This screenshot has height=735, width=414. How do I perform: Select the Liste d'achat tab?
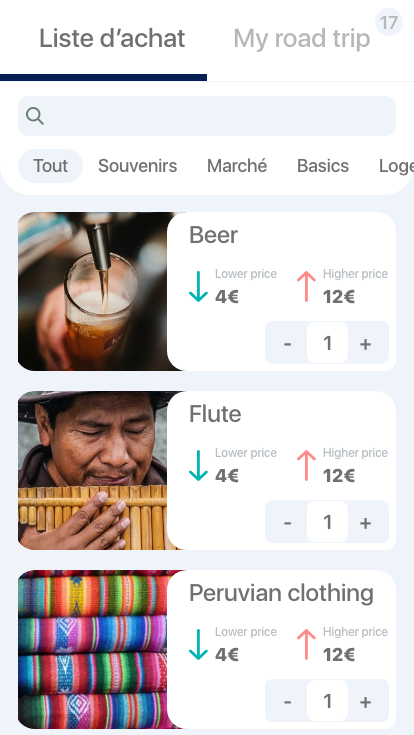pos(112,38)
